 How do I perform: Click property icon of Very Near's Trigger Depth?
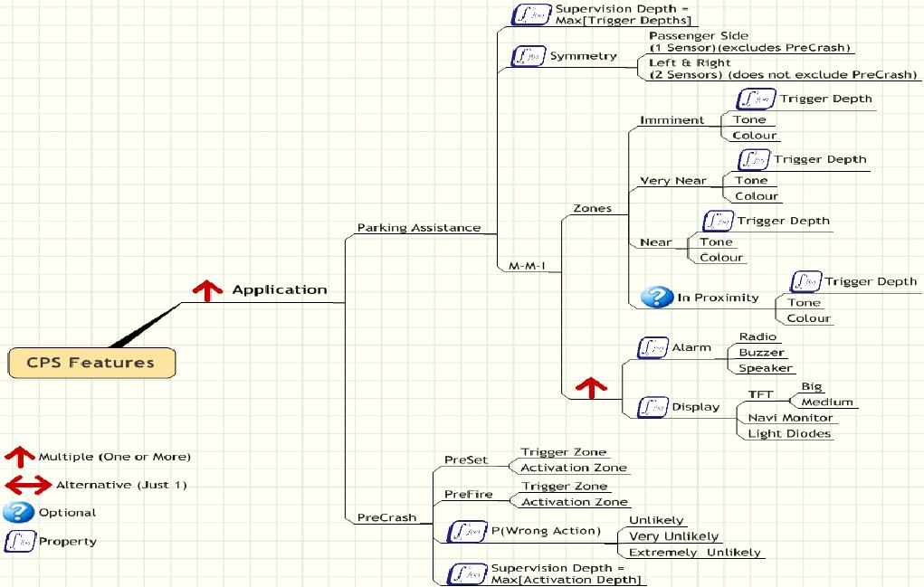(x=754, y=159)
